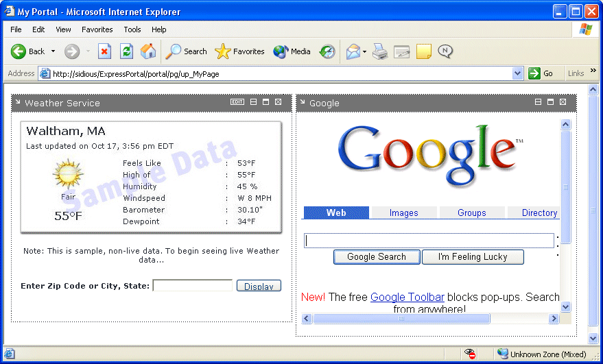Select the Web tab in Google
Image resolution: width=603 pixels, height=364 pixels.
(x=336, y=213)
